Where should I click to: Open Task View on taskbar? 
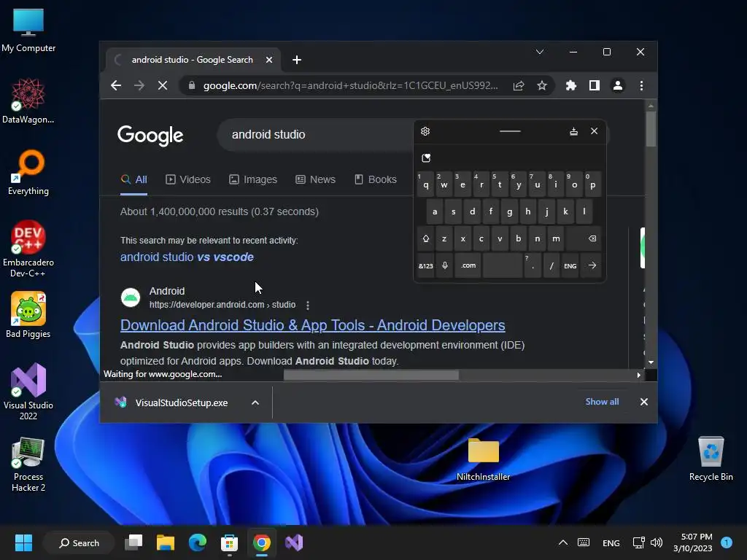tap(133, 542)
